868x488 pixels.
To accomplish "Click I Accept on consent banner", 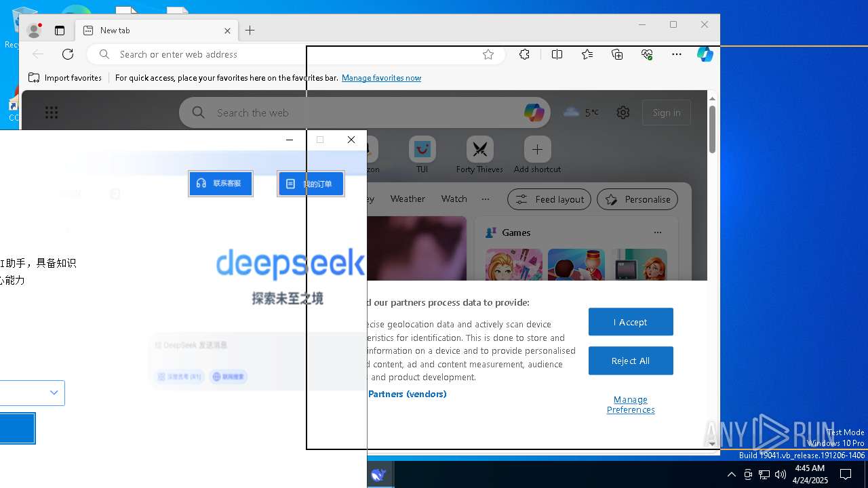I will [631, 322].
